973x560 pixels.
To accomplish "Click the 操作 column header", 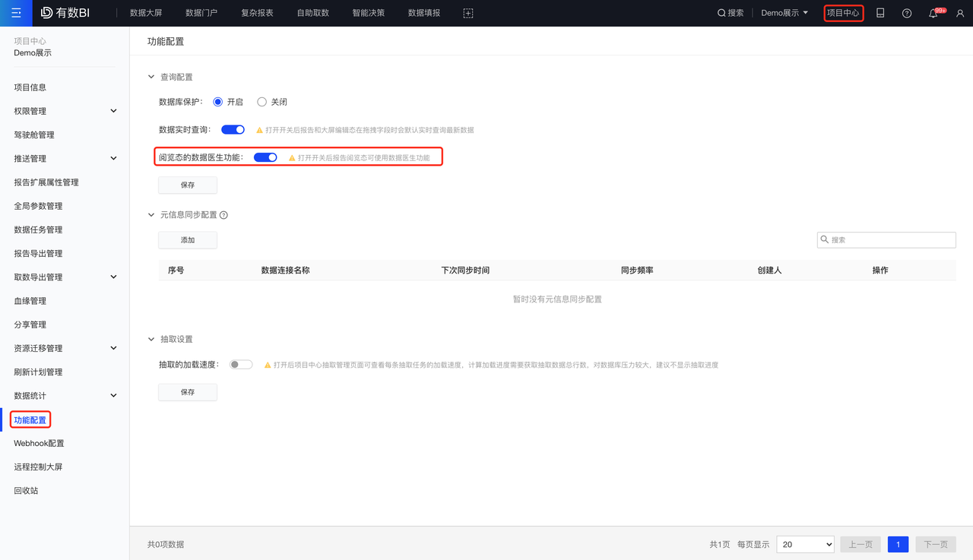I will (x=880, y=271).
